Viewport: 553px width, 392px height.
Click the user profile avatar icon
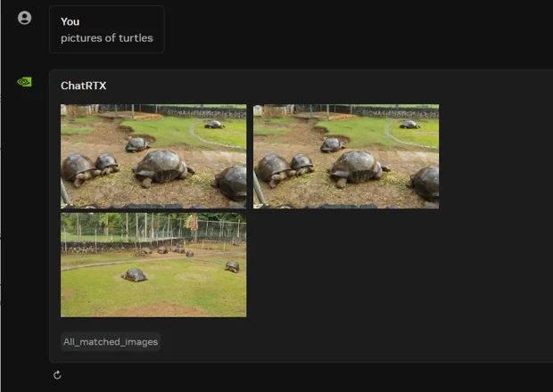pos(24,18)
